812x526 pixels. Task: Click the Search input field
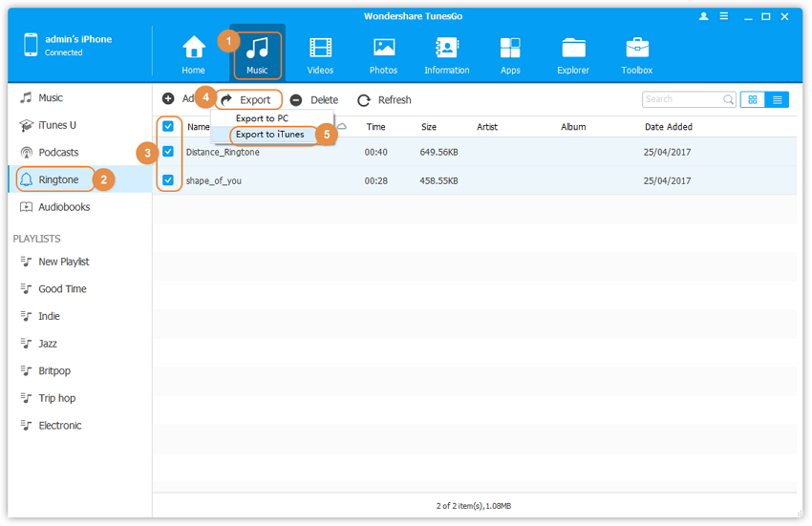682,99
